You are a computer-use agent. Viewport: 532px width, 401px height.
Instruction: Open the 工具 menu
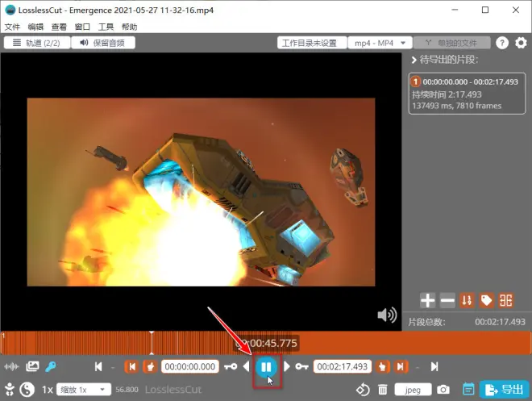[x=106, y=27]
